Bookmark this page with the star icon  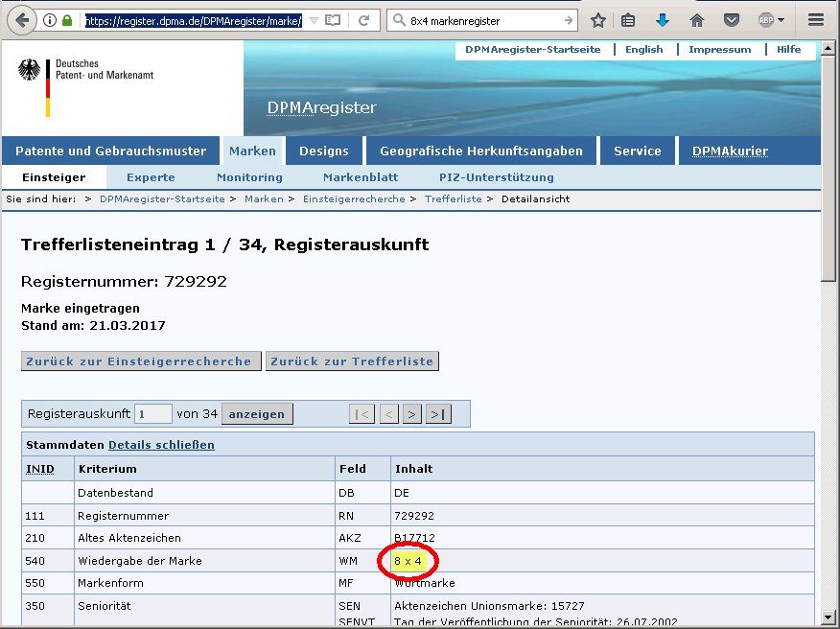[x=598, y=20]
